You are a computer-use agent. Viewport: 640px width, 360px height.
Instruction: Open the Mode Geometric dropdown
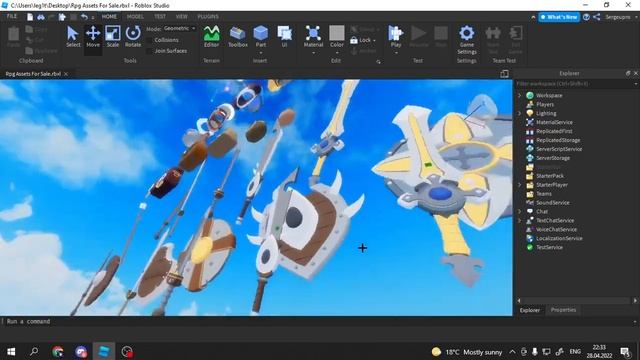pyautogui.click(x=179, y=29)
